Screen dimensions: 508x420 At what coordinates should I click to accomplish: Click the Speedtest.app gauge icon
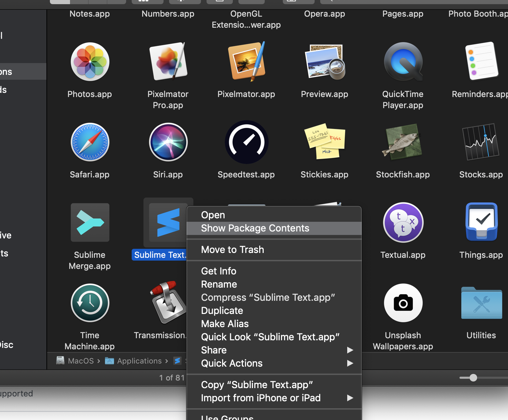coord(247,142)
